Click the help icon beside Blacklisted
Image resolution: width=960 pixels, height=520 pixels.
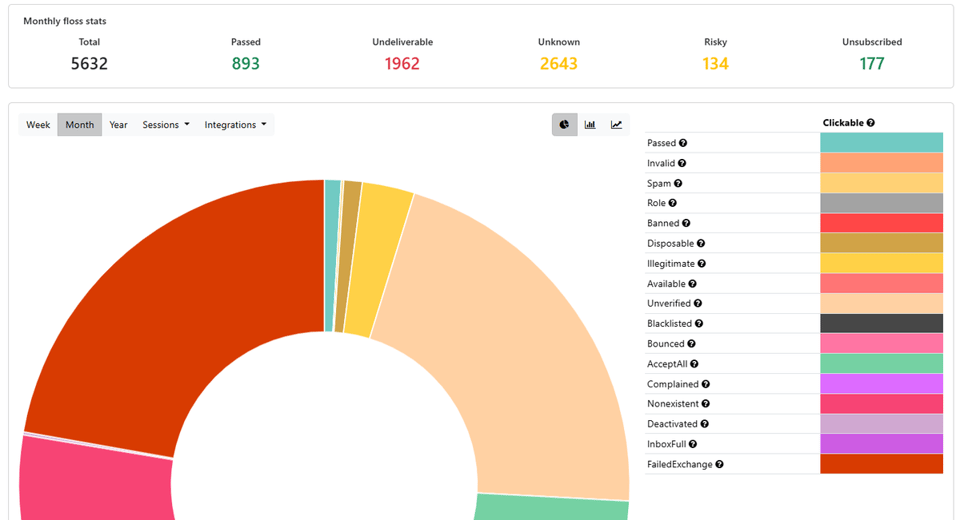point(699,323)
